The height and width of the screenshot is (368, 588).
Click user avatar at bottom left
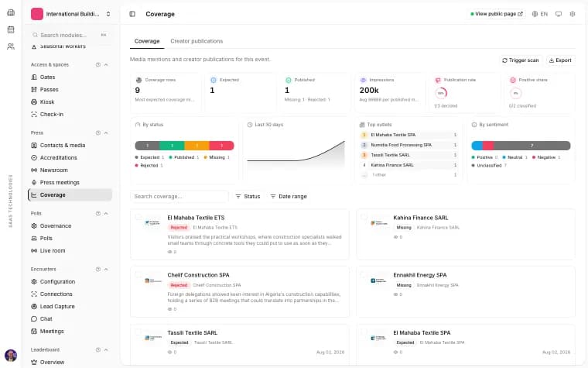coord(11,355)
